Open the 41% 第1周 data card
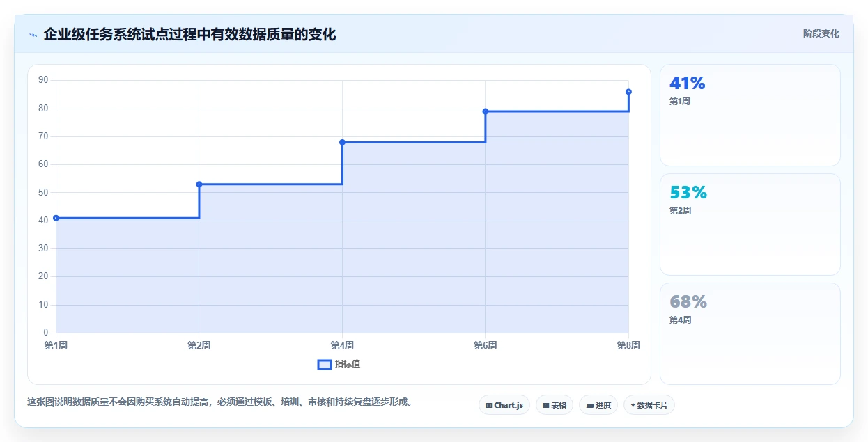This screenshot has height=442, width=868. [x=750, y=116]
